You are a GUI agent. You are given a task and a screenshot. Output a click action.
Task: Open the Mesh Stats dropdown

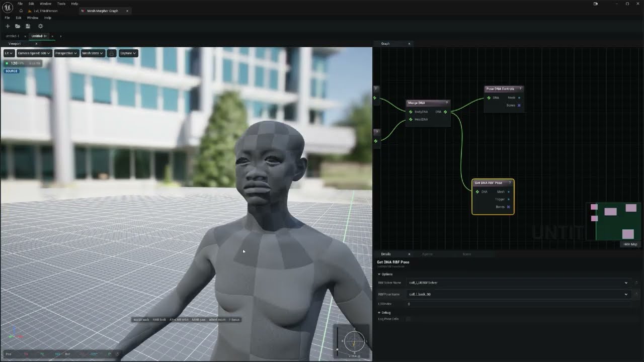tap(93, 53)
